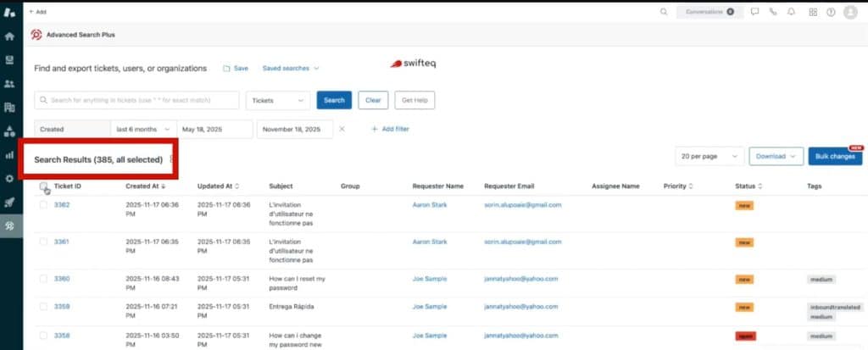The image size is (868, 350).
Task: Open the last 6 months range dropdown
Action: tap(143, 129)
